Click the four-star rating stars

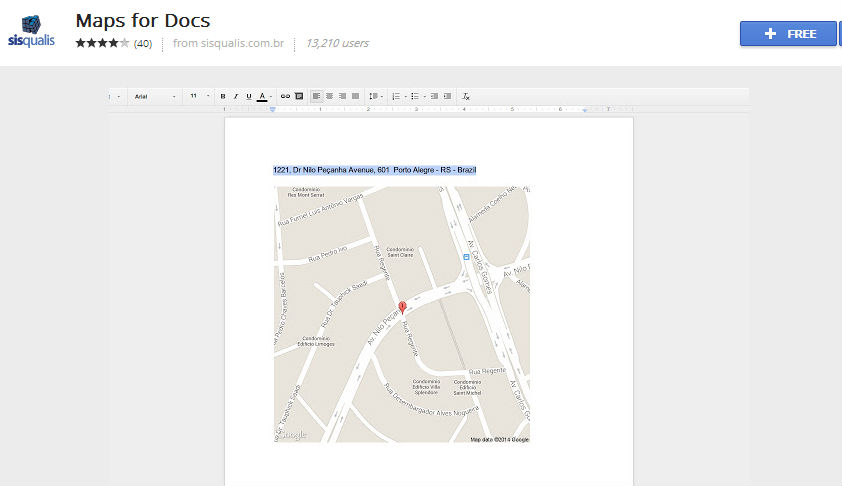102,43
